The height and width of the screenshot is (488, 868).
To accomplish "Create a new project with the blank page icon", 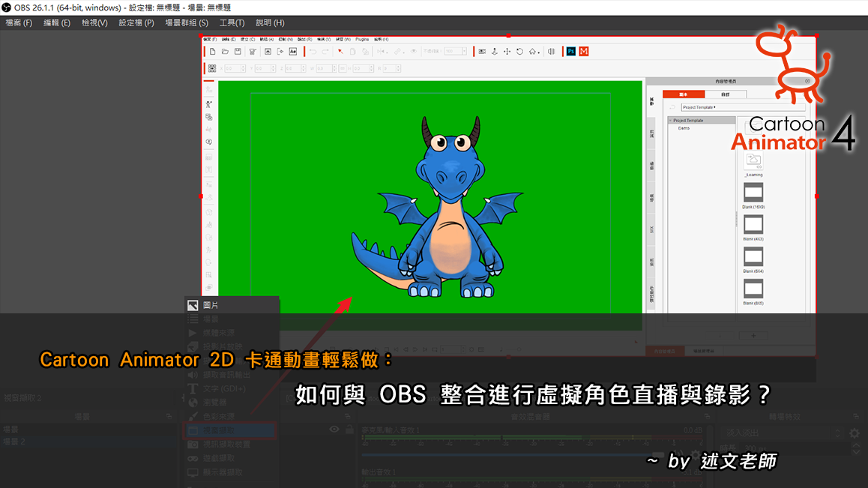I will point(213,52).
